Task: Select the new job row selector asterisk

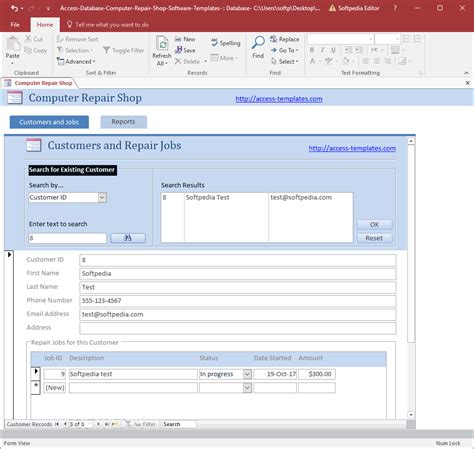Action: click(36, 388)
